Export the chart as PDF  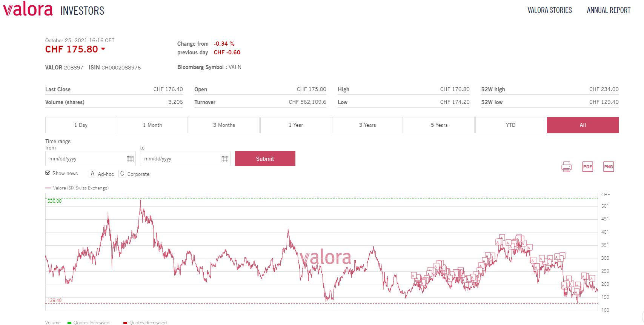point(587,166)
